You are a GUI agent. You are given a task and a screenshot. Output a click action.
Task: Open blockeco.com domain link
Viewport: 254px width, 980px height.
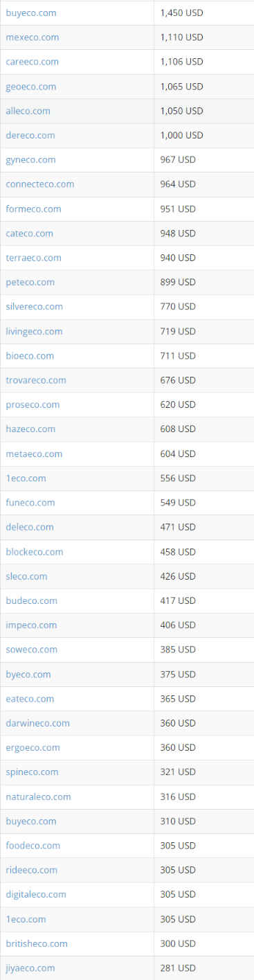coord(35,552)
